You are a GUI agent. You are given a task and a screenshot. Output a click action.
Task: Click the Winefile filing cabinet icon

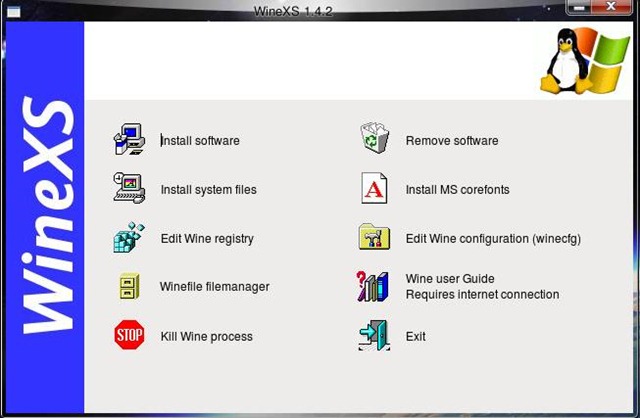pyautogui.click(x=129, y=286)
